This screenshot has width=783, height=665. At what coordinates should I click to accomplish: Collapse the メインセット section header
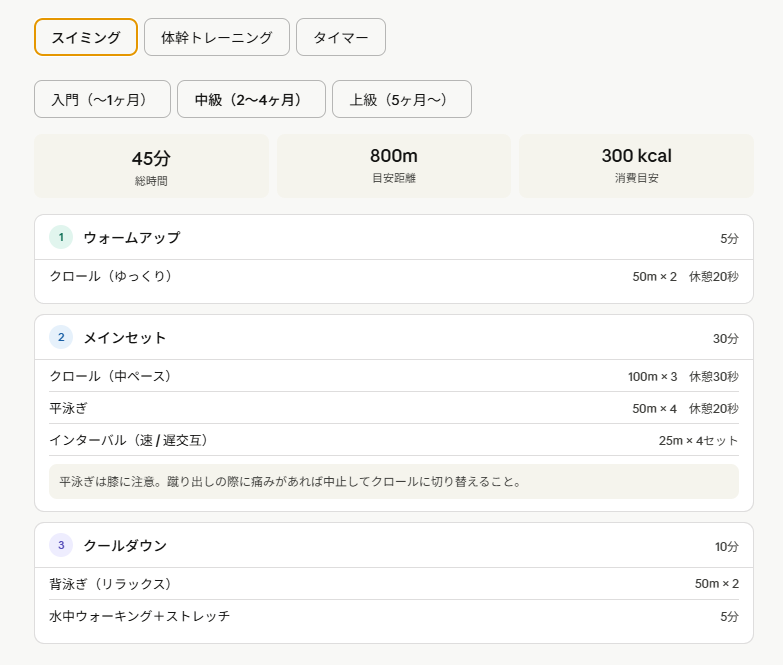coord(394,338)
